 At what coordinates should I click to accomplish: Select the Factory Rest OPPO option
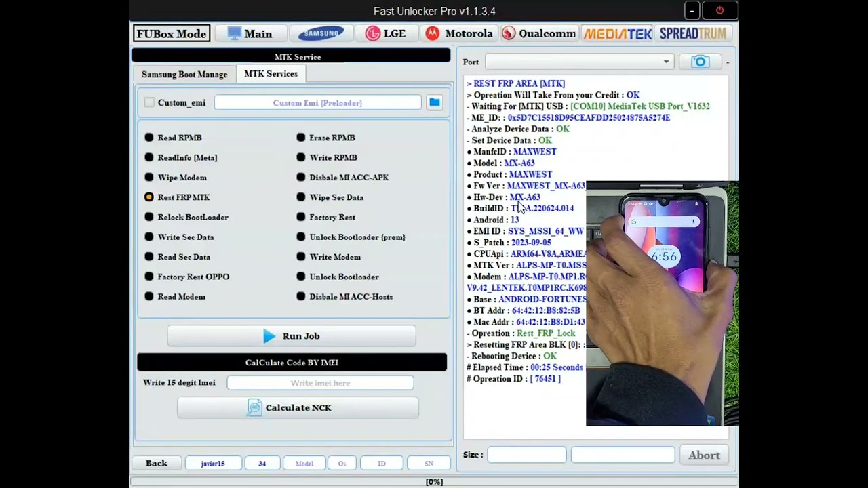point(186,277)
